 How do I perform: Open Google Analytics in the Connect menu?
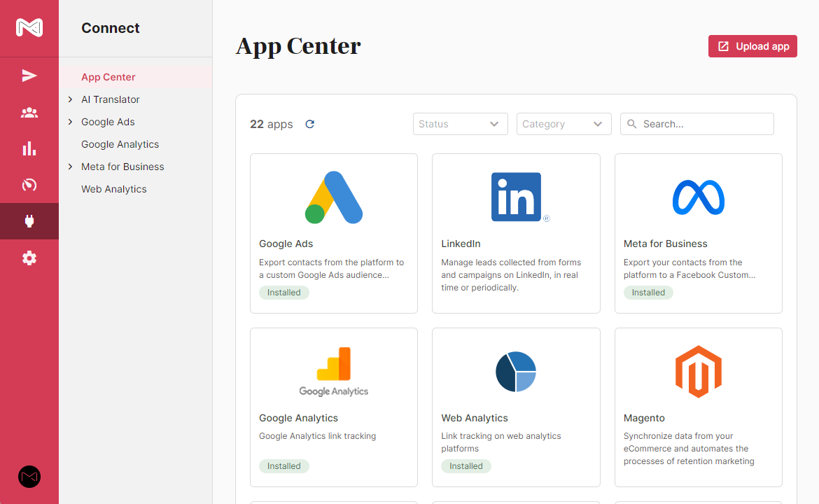pyautogui.click(x=120, y=144)
